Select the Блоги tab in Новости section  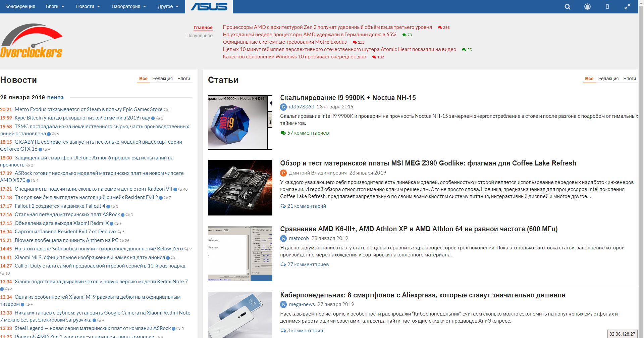pyautogui.click(x=183, y=79)
